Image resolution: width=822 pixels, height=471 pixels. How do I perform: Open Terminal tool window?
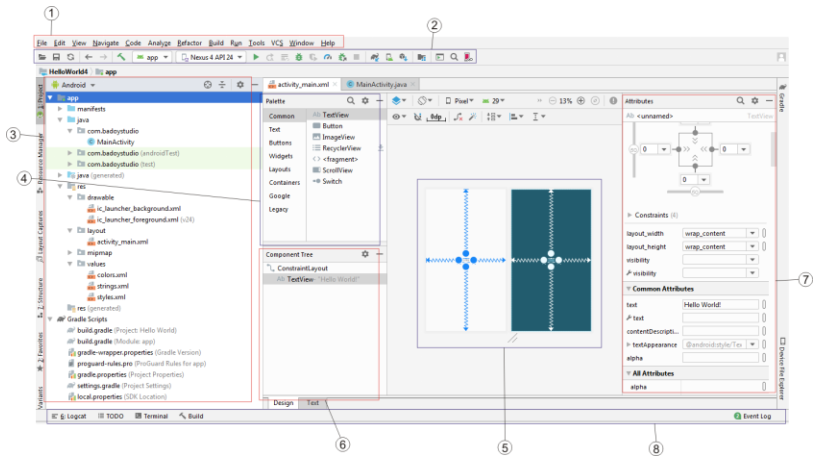152,416
